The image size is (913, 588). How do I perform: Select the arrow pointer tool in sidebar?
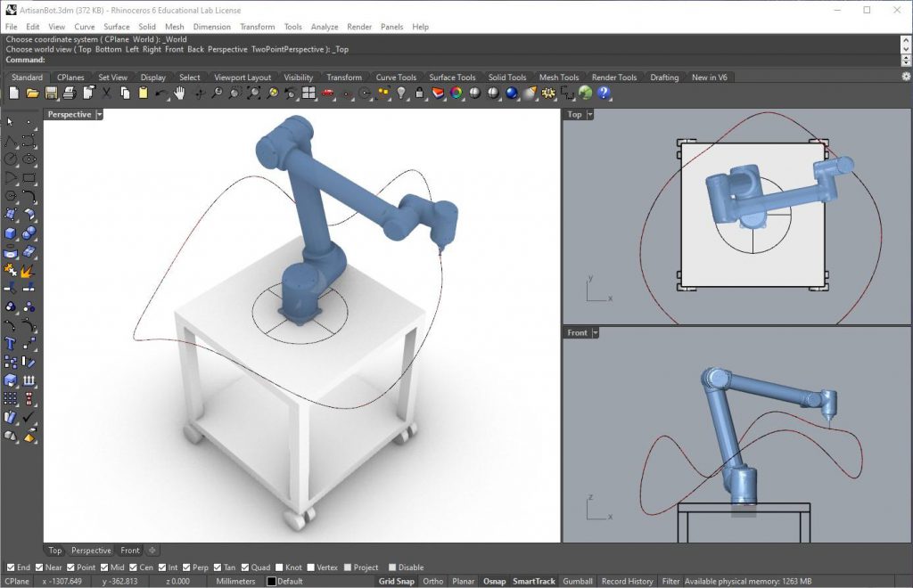coord(10,121)
